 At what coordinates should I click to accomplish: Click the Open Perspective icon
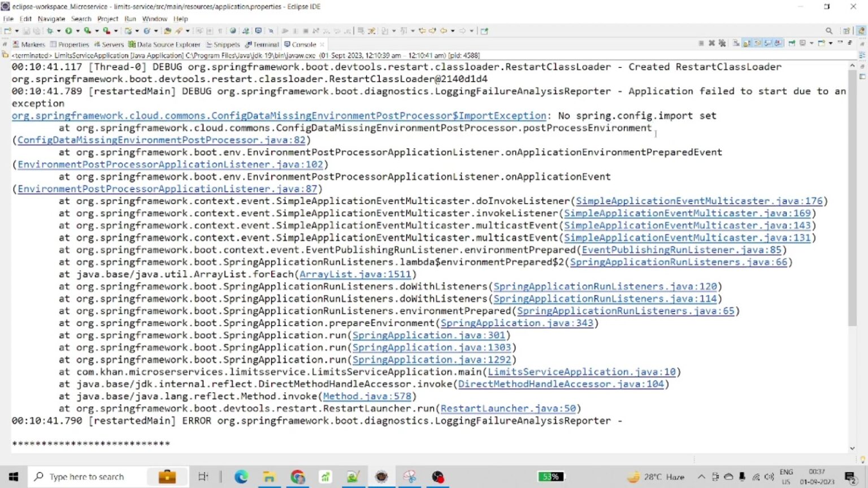[x=847, y=31]
